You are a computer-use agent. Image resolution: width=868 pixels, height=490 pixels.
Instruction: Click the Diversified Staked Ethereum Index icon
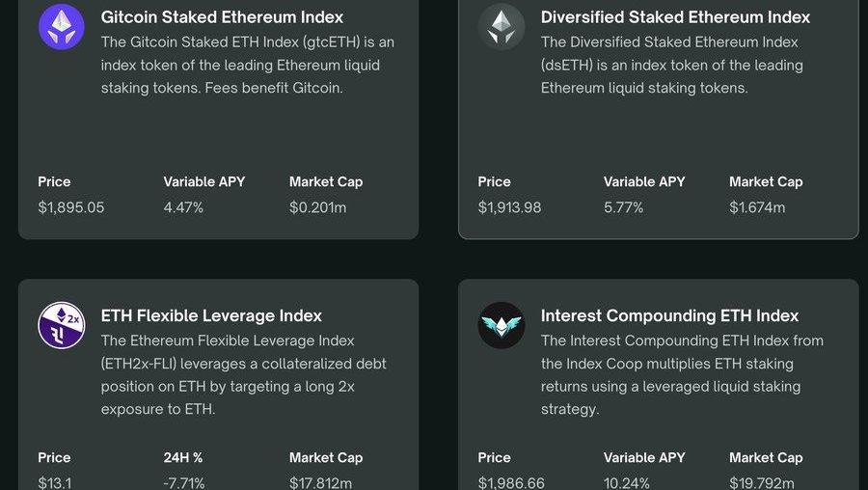point(502,26)
